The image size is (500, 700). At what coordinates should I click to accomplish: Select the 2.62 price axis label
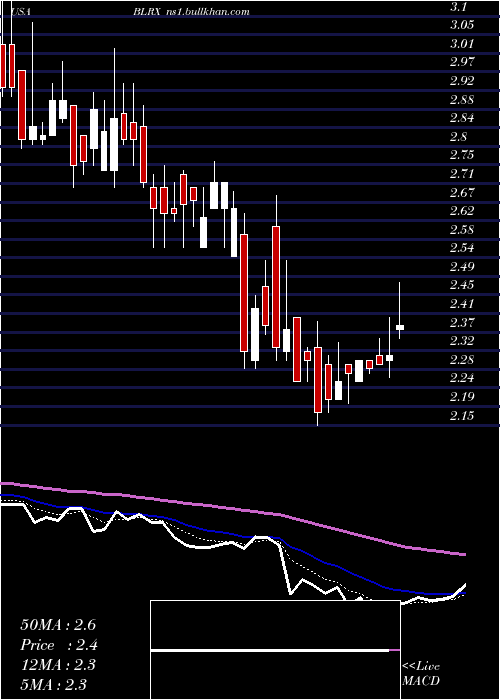pos(462,211)
